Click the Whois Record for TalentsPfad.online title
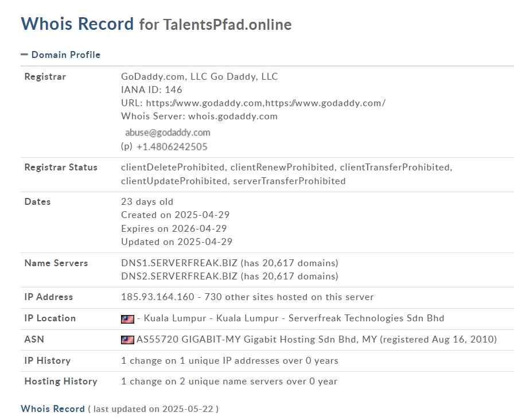This screenshot has width=514, height=420. [x=157, y=24]
